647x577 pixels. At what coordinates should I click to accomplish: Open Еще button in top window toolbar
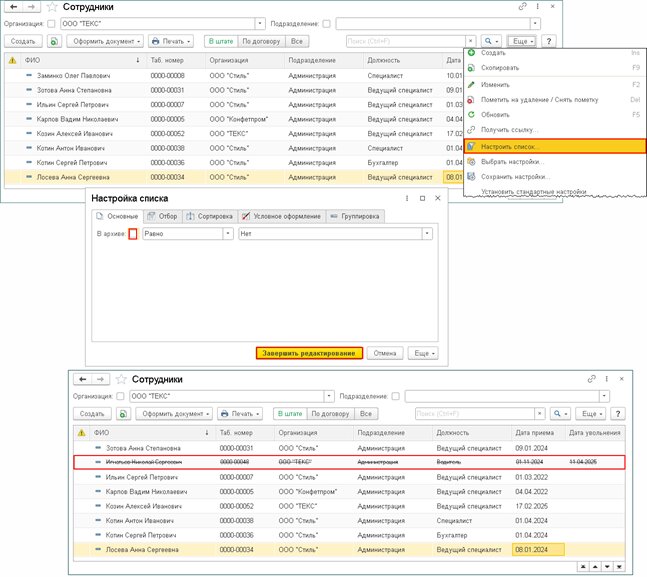(x=522, y=41)
